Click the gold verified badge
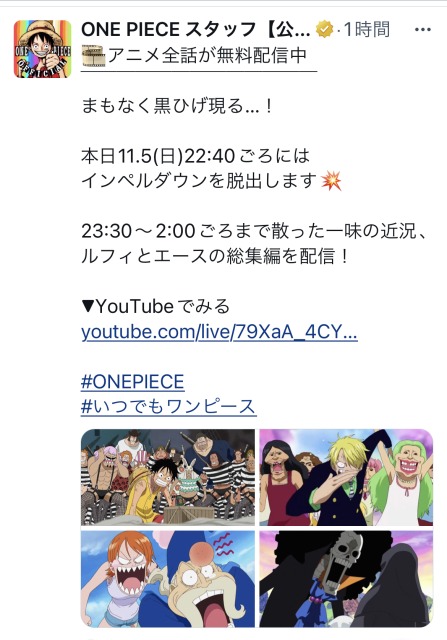 [325, 30]
